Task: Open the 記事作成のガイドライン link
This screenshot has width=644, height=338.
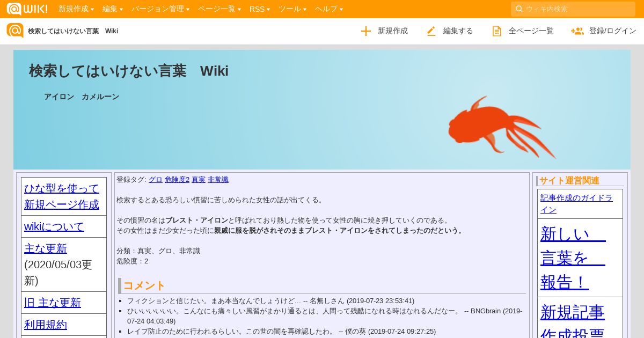Action: click(576, 204)
